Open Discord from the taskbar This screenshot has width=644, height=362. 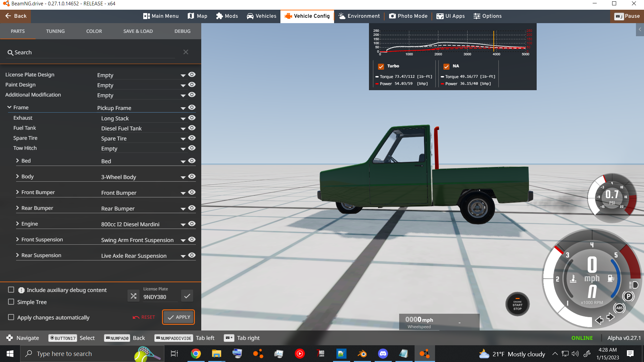383,354
